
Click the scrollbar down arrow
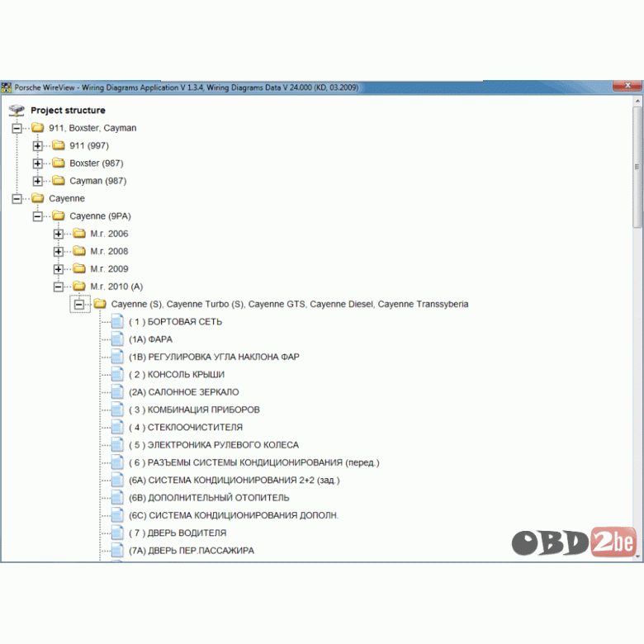pos(637,556)
